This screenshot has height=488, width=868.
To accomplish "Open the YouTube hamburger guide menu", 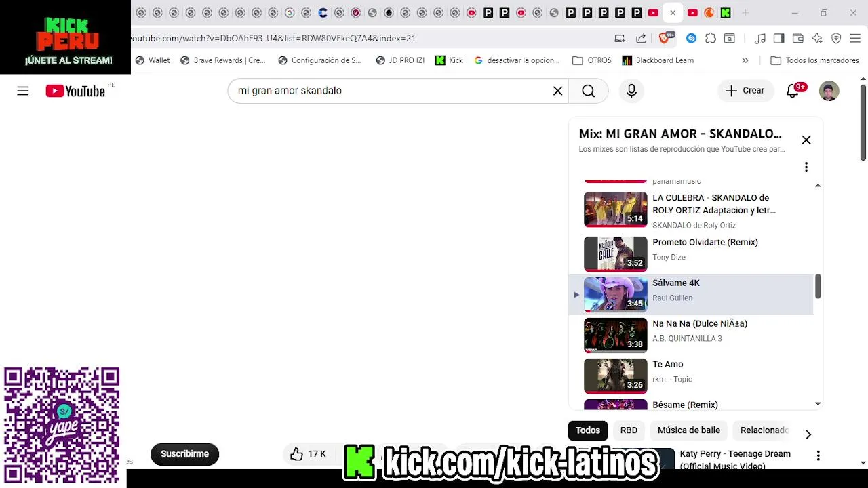I will coord(23,91).
